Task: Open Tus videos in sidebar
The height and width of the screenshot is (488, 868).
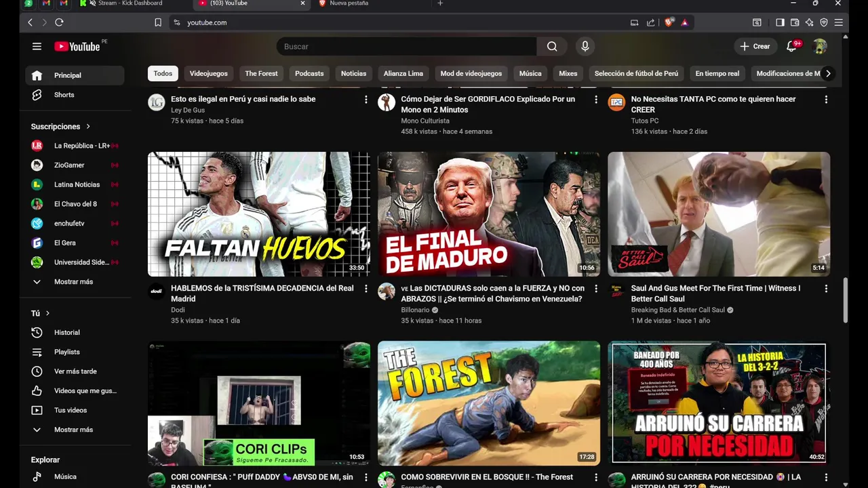Action: (75, 410)
